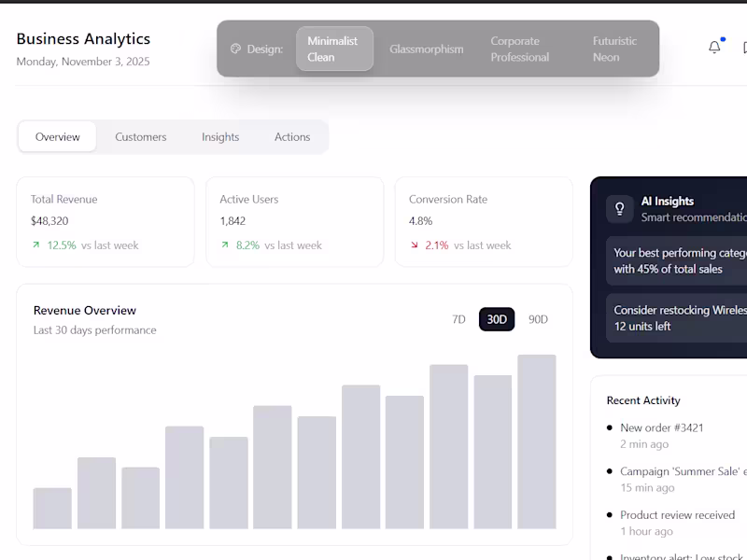Switch design to Glassmorphism
This screenshot has width=747, height=560.
[427, 49]
